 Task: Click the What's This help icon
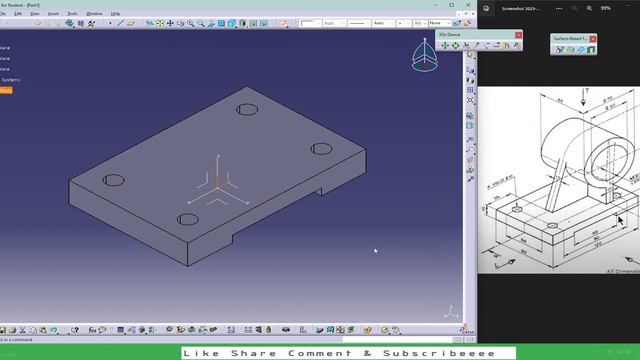[75, 330]
